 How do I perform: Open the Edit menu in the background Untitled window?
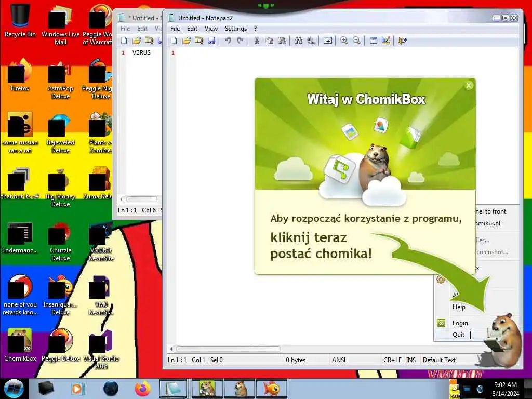[x=142, y=29]
